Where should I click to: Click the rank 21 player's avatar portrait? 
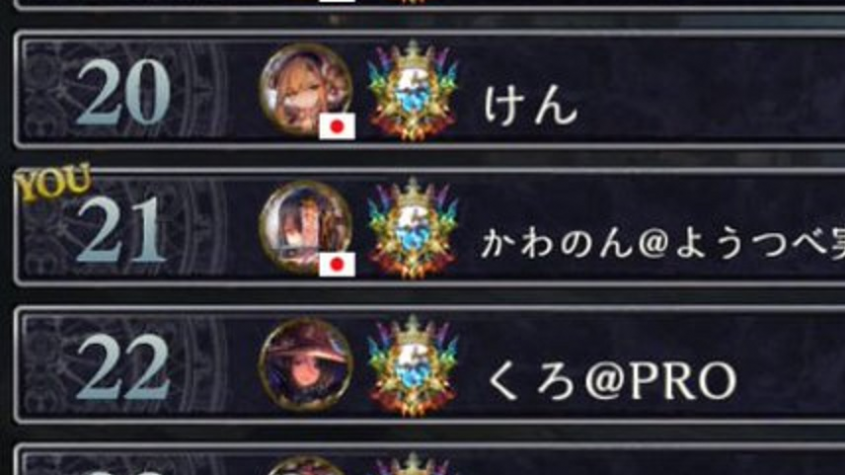pyautogui.click(x=306, y=227)
